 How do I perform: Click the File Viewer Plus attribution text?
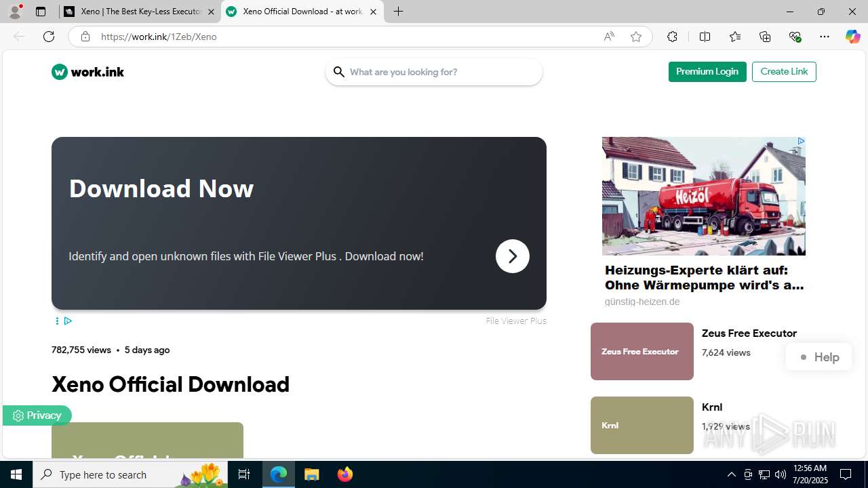point(516,321)
